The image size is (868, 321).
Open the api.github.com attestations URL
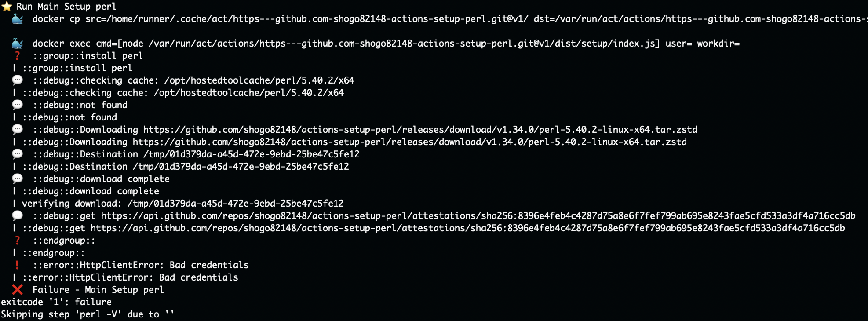pyautogui.click(x=478, y=216)
